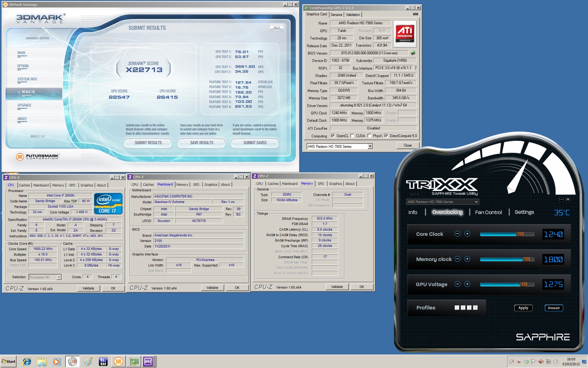Click the GPU-Z BIOS Version field
The image size is (588, 368).
369,53
